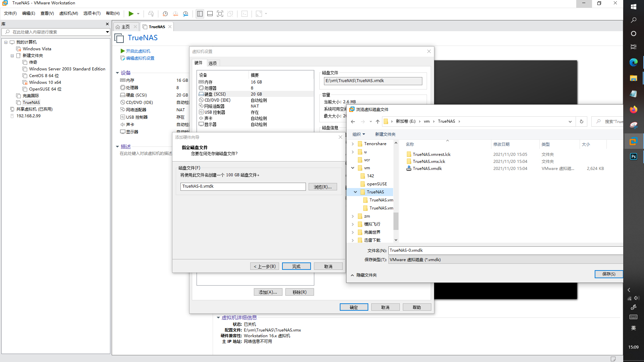644x362 pixels.
Task: Open Microsoft Edge from the taskbar
Action: click(633, 62)
